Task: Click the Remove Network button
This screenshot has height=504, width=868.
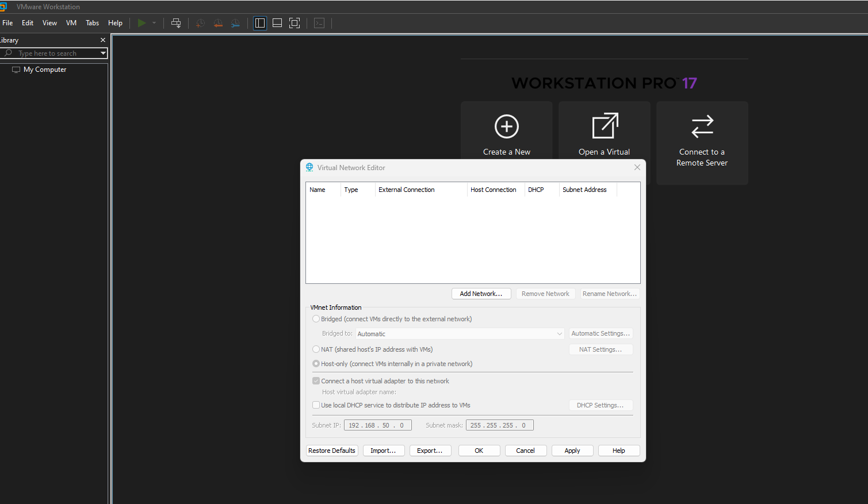Action: coord(545,294)
